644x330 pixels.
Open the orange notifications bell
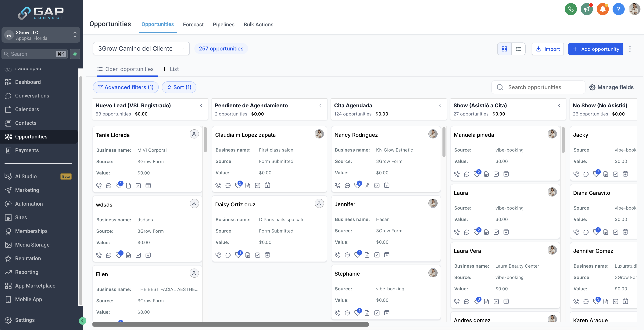pyautogui.click(x=603, y=9)
